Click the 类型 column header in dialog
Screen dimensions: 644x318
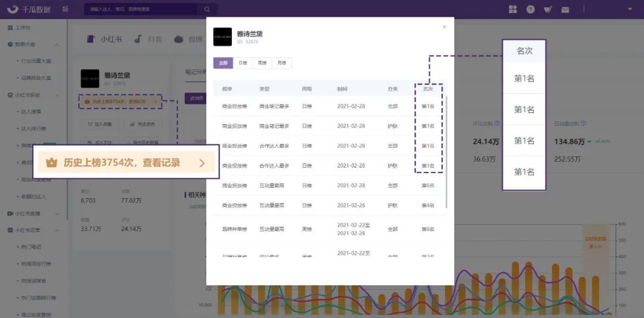264,89
